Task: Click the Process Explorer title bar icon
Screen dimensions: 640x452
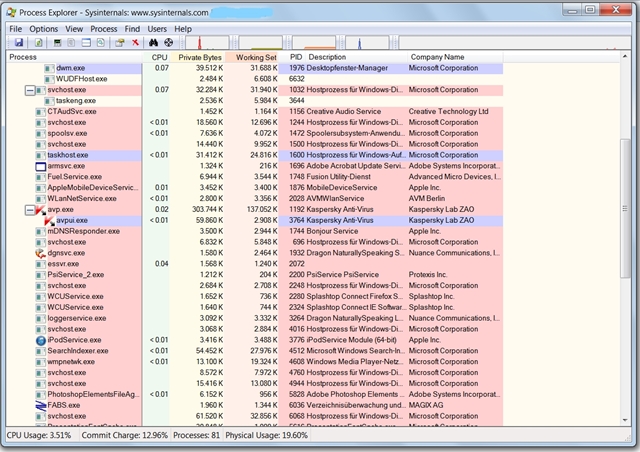Action: (11, 12)
